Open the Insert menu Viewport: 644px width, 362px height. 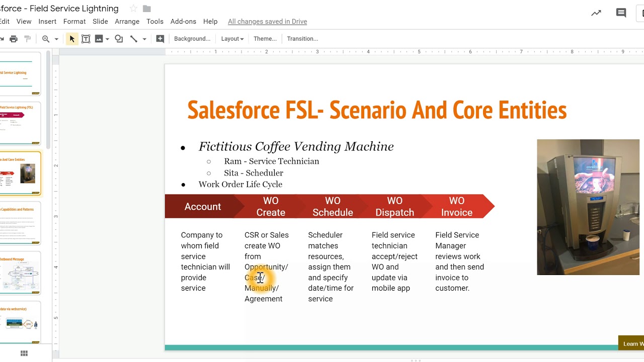pyautogui.click(x=47, y=22)
